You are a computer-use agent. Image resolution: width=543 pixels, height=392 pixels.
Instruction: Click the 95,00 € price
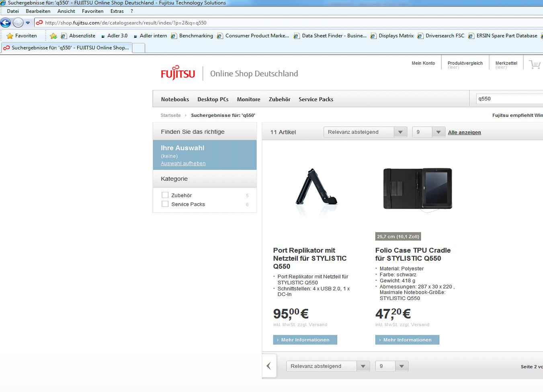[291, 313]
